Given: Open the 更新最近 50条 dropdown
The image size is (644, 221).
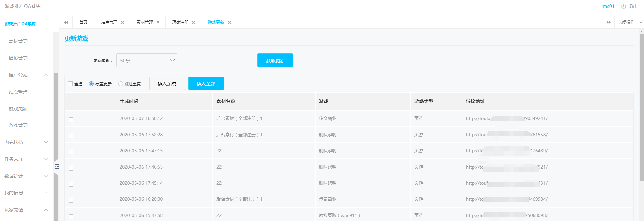Looking at the screenshot, I should pos(147,61).
